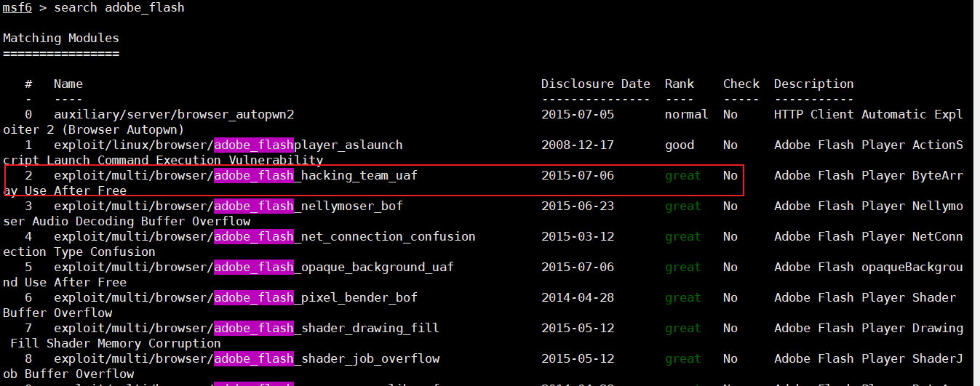The image size is (980, 386).
Task: Click 'Adobe Flash opaqueBackgrou' description text
Action: pyautogui.click(x=869, y=267)
